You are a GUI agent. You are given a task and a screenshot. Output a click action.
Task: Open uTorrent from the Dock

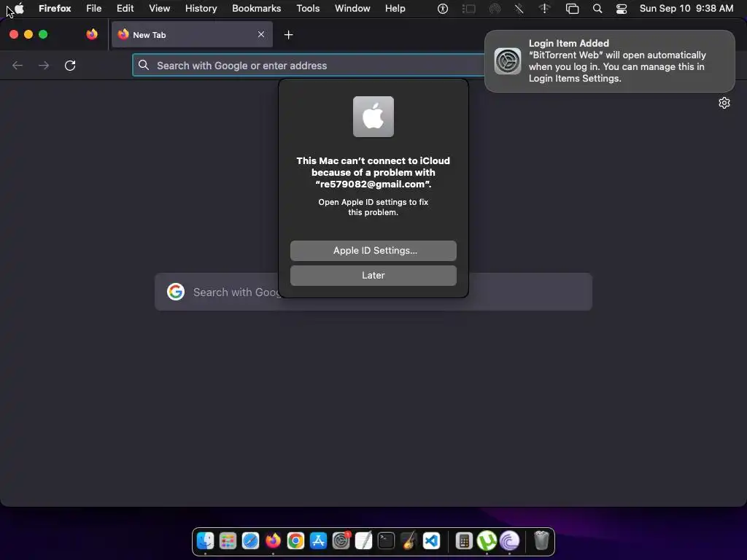(x=487, y=541)
